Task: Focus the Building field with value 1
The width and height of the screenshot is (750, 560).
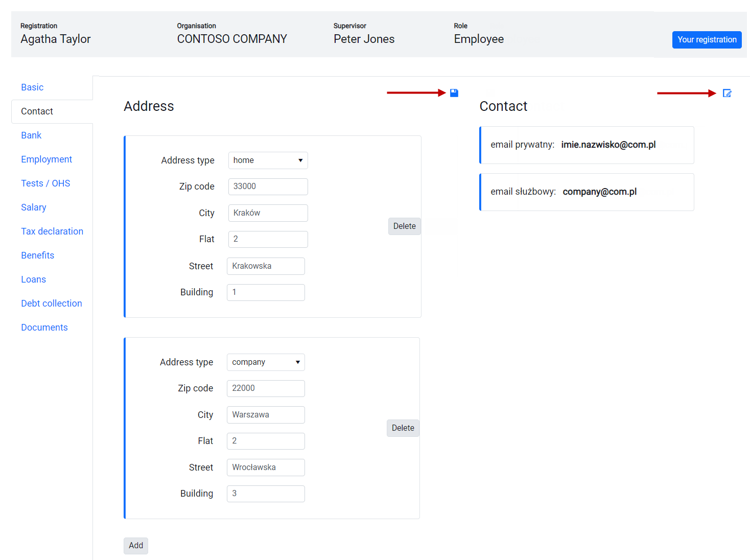Action: [x=266, y=292]
